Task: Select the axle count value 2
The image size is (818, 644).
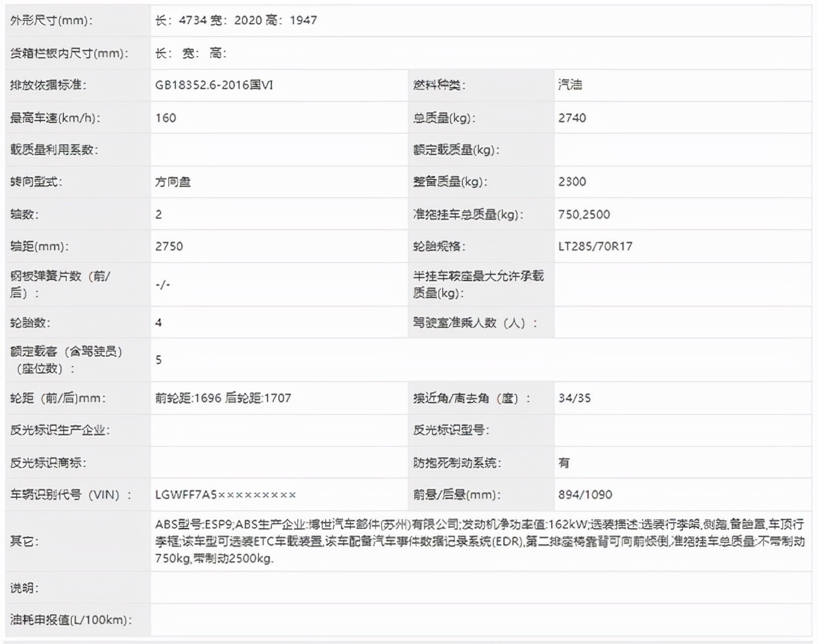Action: 158,214
